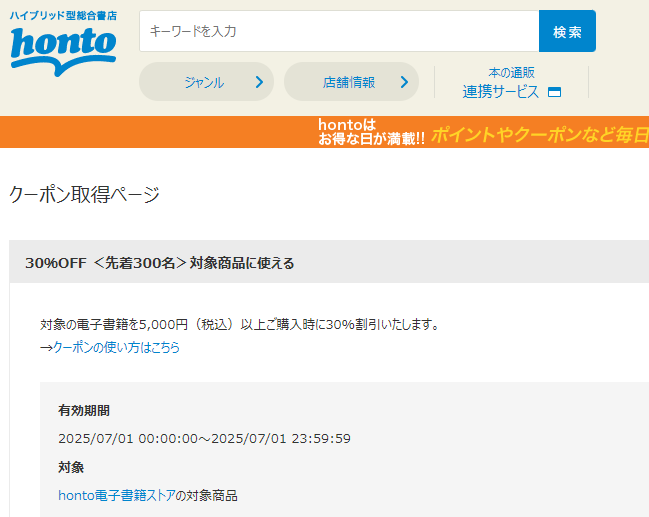Open the ジャンル genre menu

point(206,82)
